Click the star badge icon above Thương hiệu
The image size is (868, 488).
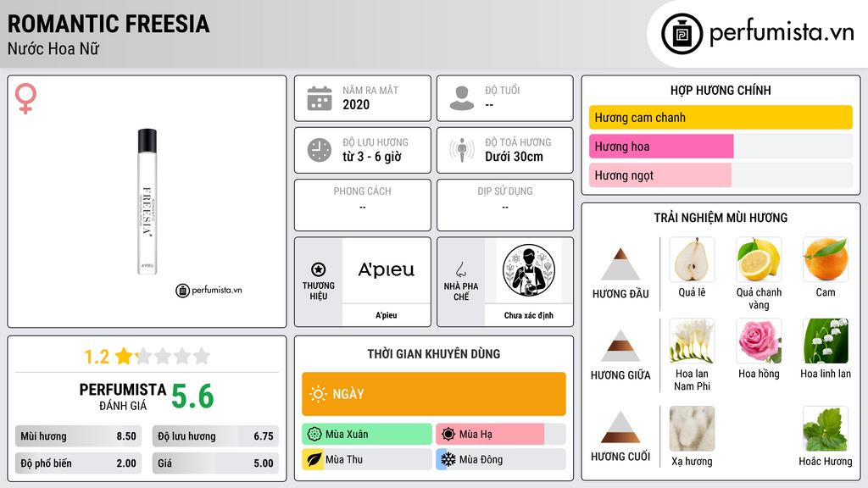tap(319, 269)
